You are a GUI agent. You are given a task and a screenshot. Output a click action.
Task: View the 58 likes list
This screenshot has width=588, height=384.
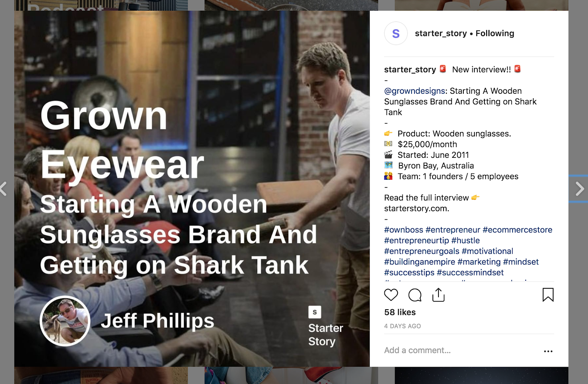click(x=400, y=312)
